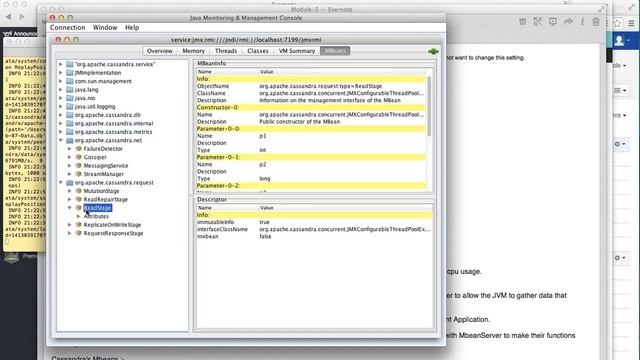Click the Evernote forward navigation arrow
This screenshot has width=640, height=360.
[x=22, y=17]
